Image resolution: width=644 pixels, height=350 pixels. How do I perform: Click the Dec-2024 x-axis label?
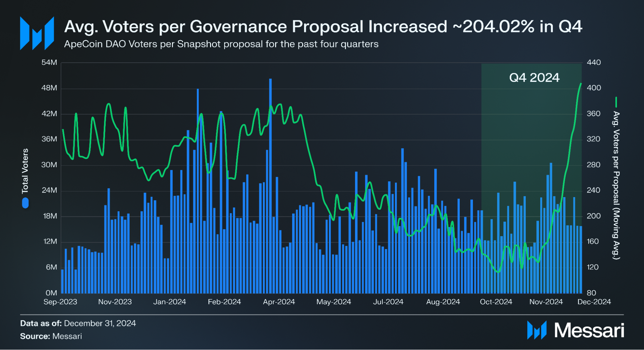tap(594, 302)
